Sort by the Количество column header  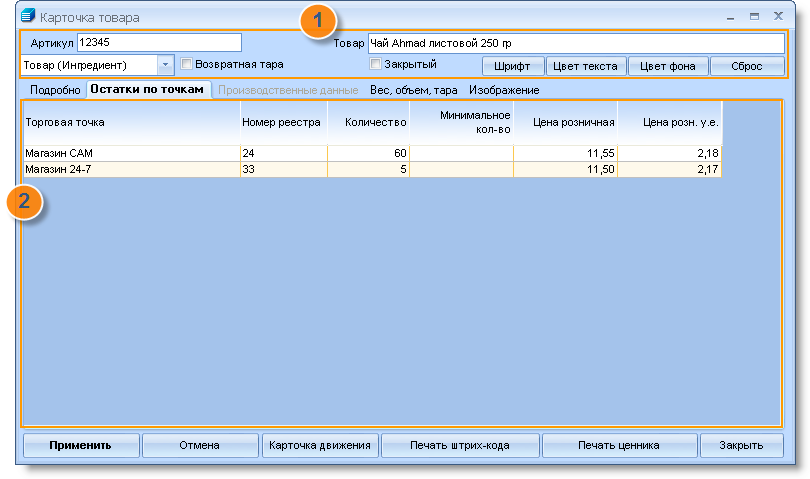368,122
